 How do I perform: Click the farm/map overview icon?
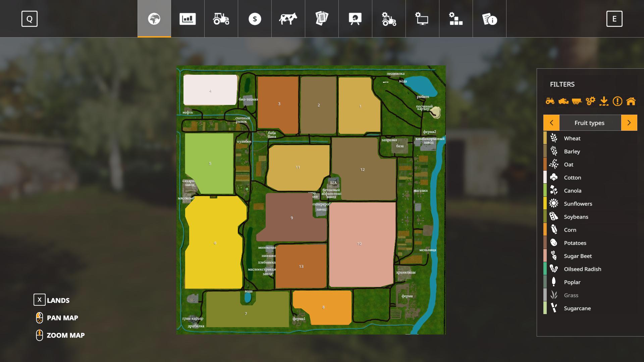point(154,18)
